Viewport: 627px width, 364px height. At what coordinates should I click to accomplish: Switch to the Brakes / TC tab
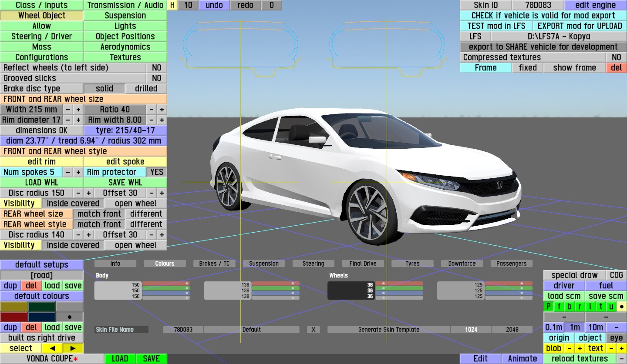pyautogui.click(x=214, y=264)
